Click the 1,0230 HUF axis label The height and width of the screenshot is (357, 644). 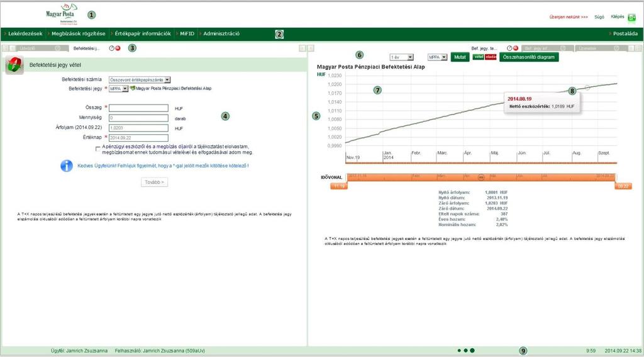point(334,76)
